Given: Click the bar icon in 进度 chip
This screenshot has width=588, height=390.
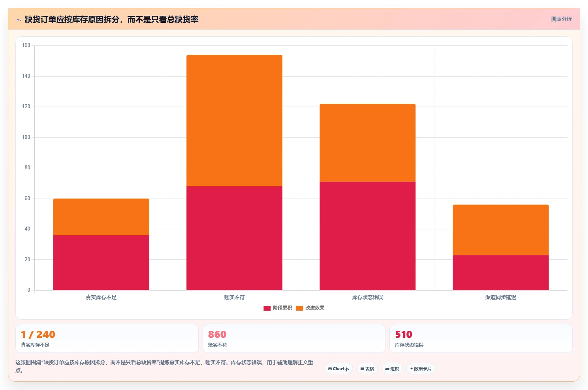Looking at the screenshot, I should tap(387, 369).
